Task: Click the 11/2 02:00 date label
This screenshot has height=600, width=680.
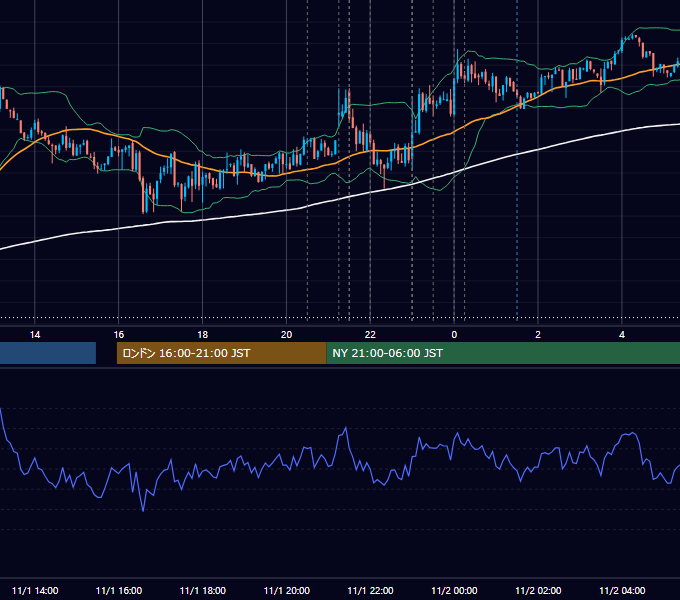Action: 538,590
